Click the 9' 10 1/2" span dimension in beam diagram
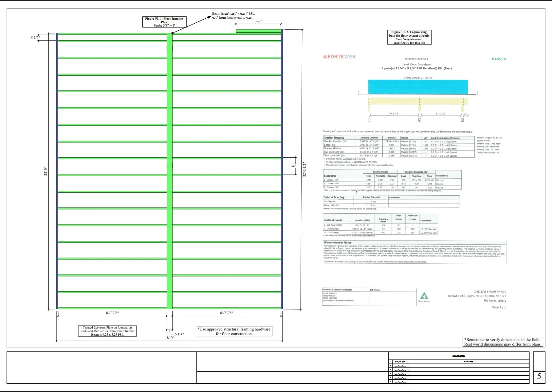The width and height of the screenshot is (552, 392). [441, 114]
